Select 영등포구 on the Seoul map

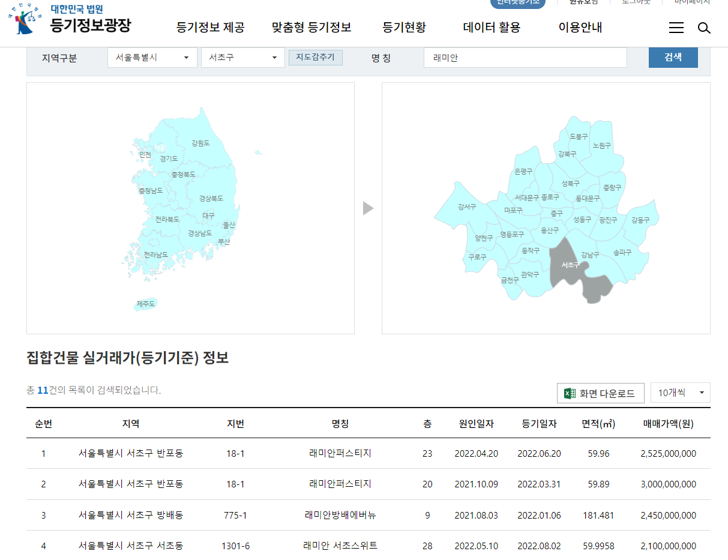pyautogui.click(x=512, y=235)
